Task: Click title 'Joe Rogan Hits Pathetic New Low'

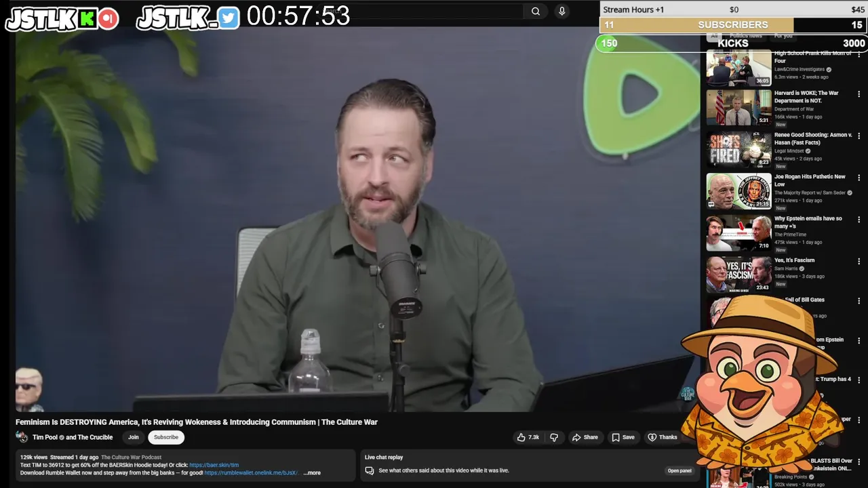Action: [x=810, y=180]
